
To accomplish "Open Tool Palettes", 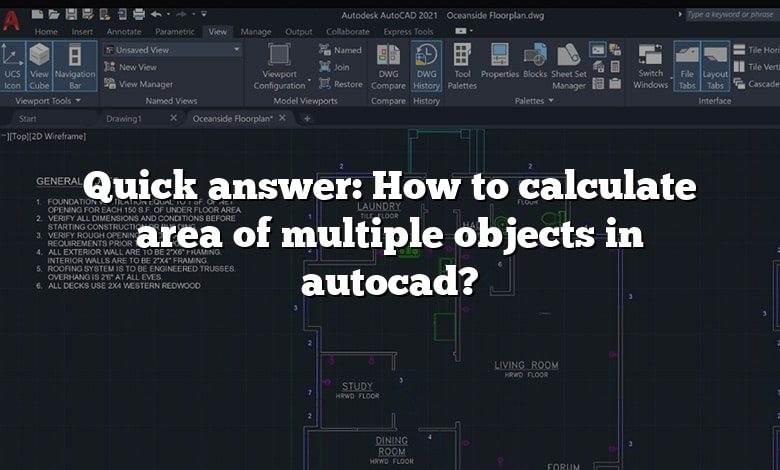I will pos(462,65).
